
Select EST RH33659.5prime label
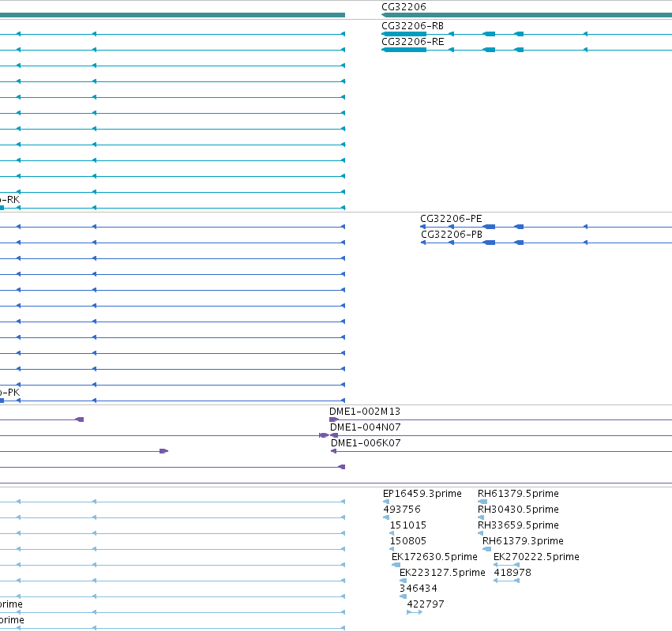pos(518,525)
